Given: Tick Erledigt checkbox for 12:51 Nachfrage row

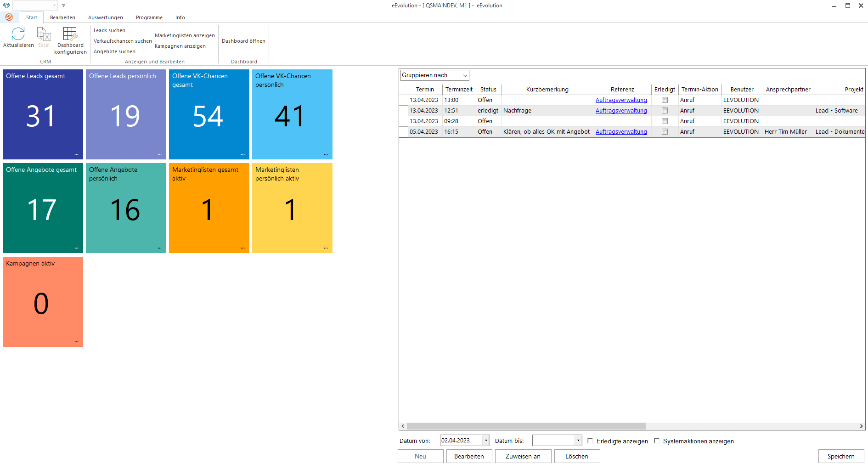Looking at the screenshot, I should tap(665, 110).
